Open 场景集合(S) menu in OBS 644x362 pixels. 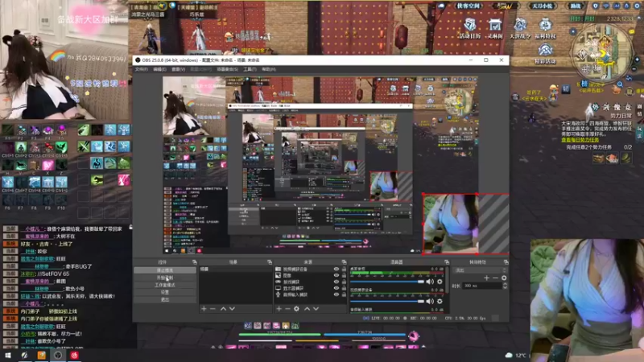[x=228, y=69]
